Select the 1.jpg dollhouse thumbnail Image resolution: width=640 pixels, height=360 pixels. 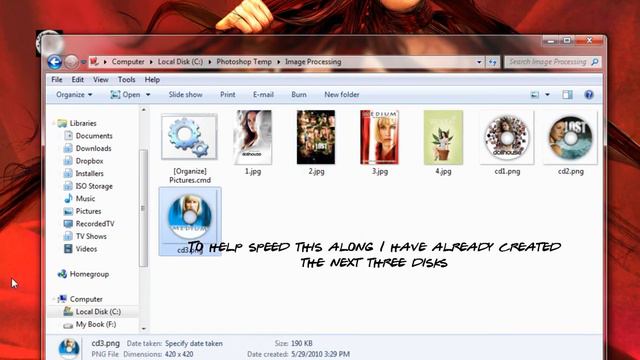click(x=253, y=137)
